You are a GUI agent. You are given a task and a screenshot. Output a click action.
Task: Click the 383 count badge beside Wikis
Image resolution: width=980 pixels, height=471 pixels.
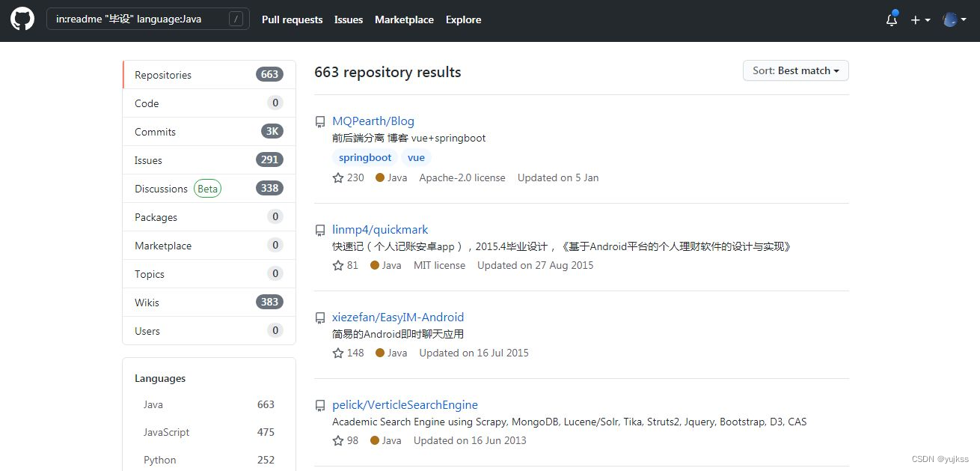(269, 302)
